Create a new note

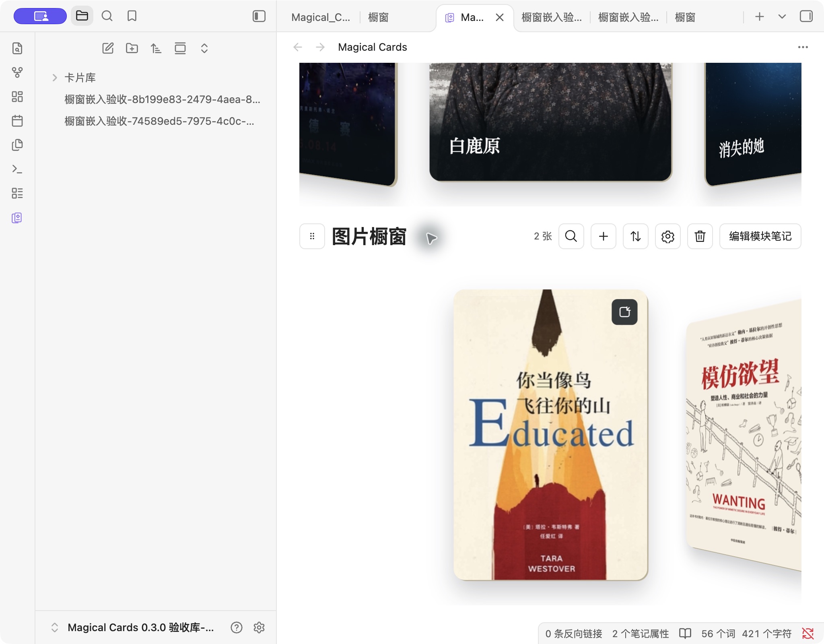[x=108, y=48]
